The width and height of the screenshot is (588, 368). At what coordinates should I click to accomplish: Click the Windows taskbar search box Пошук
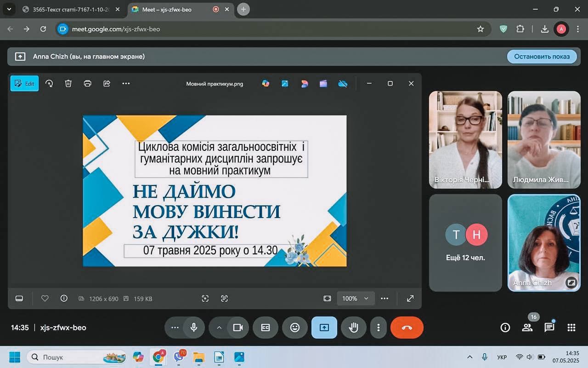point(76,357)
